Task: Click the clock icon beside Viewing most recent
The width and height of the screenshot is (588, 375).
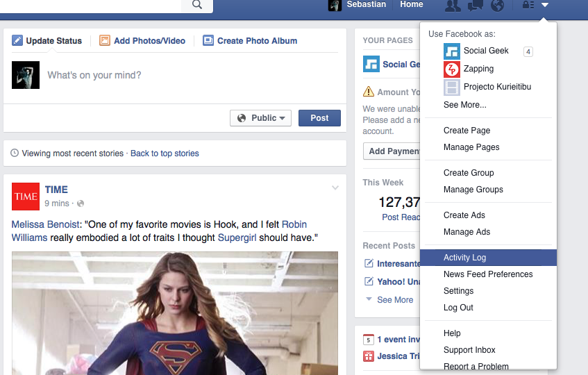Action: point(15,153)
